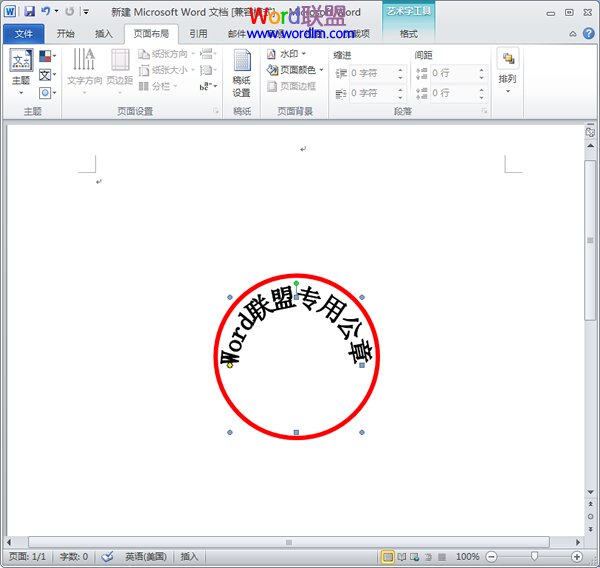Select the 页面布局 tab
The height and width of the screenshot is (568, 600).
151,34
